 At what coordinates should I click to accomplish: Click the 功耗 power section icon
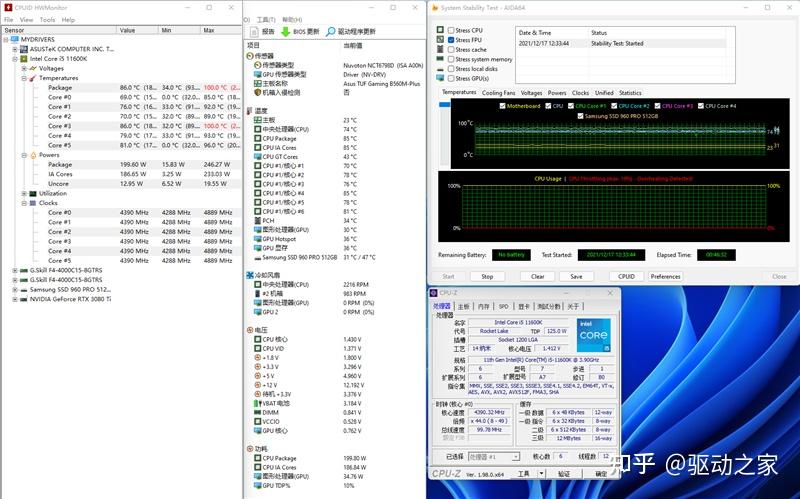tap(250, 449)
